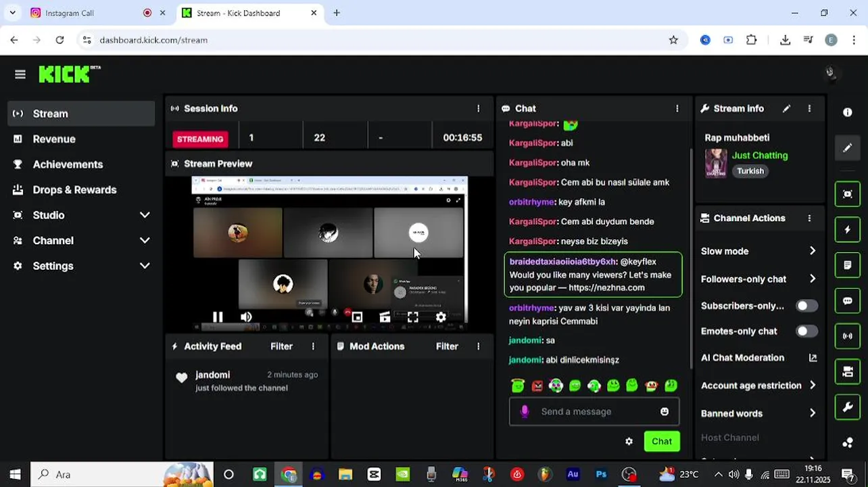
Task: Toggle the chat bubble widget in right sidebar
Action: [848, 300]
